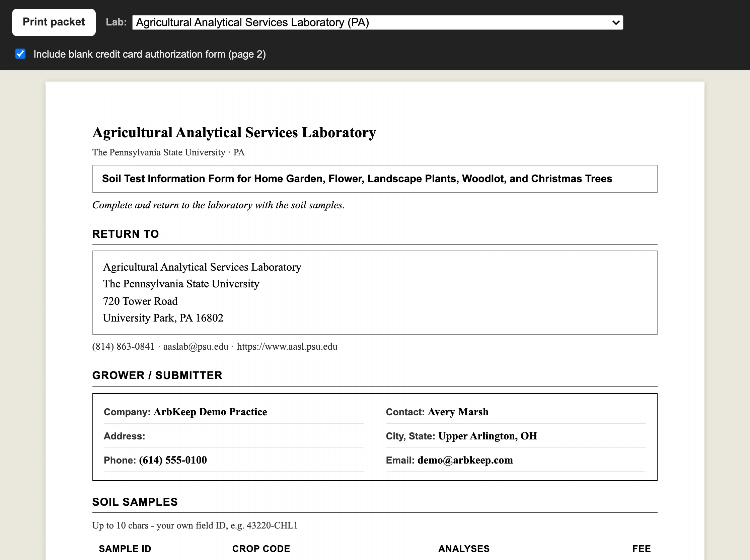Click the https://www.aasl.psu.edu website text

coord(287,346)
